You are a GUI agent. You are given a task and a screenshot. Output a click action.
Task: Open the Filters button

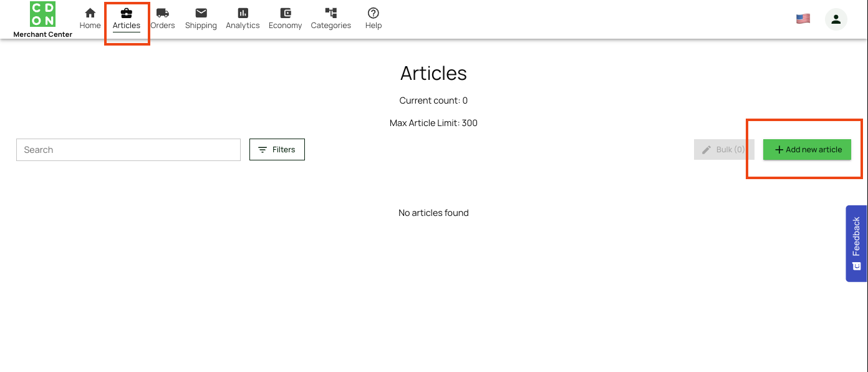[x=277, y=150]
